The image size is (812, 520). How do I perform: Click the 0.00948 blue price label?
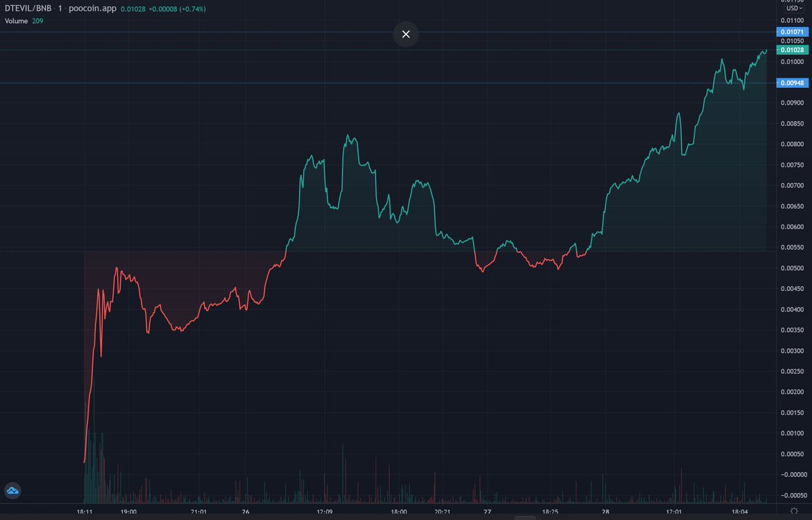tap(792, 83)
